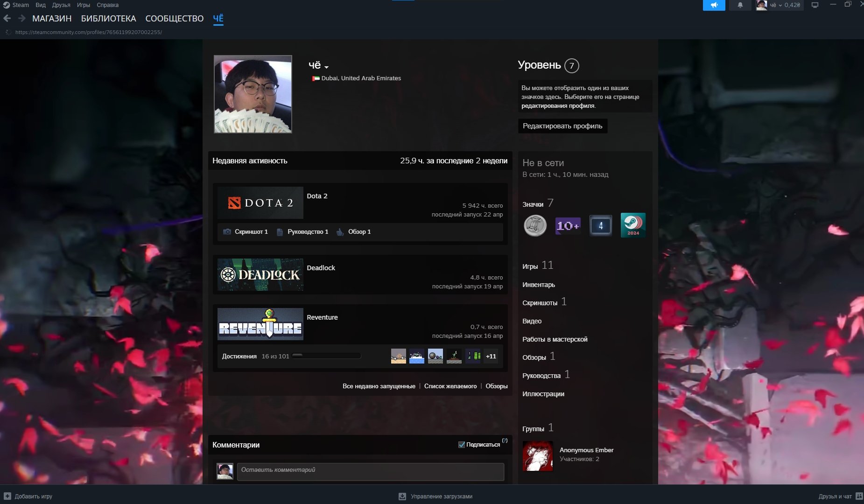Viewport: 864px width, 504px height.
Task: Open Friends and Chat icon
Action: (859, 496)
